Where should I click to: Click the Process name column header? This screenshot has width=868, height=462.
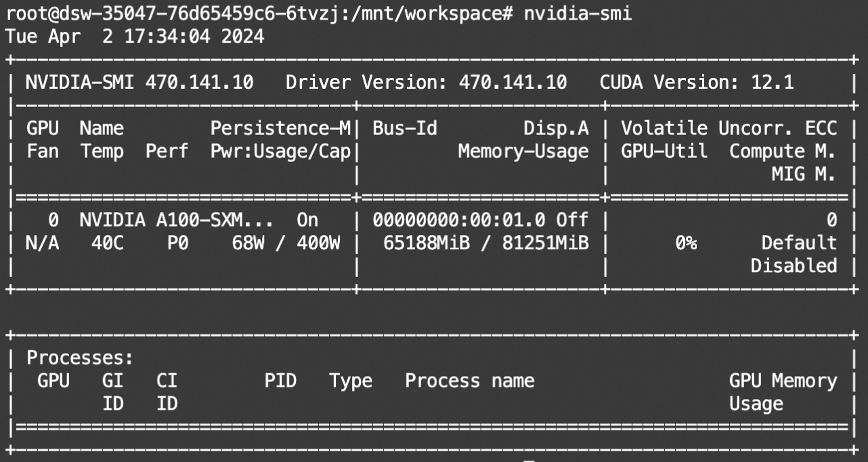point(469,381)
